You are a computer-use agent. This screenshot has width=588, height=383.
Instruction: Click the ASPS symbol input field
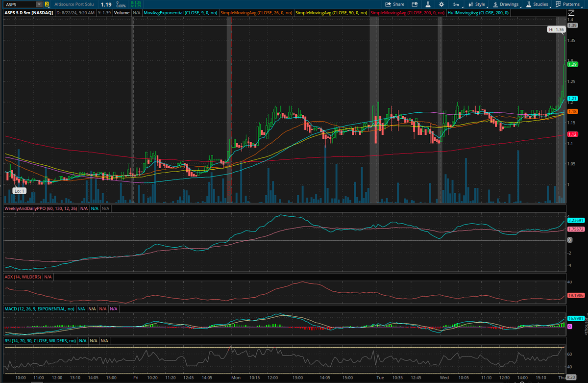click(x=19, y=4)
